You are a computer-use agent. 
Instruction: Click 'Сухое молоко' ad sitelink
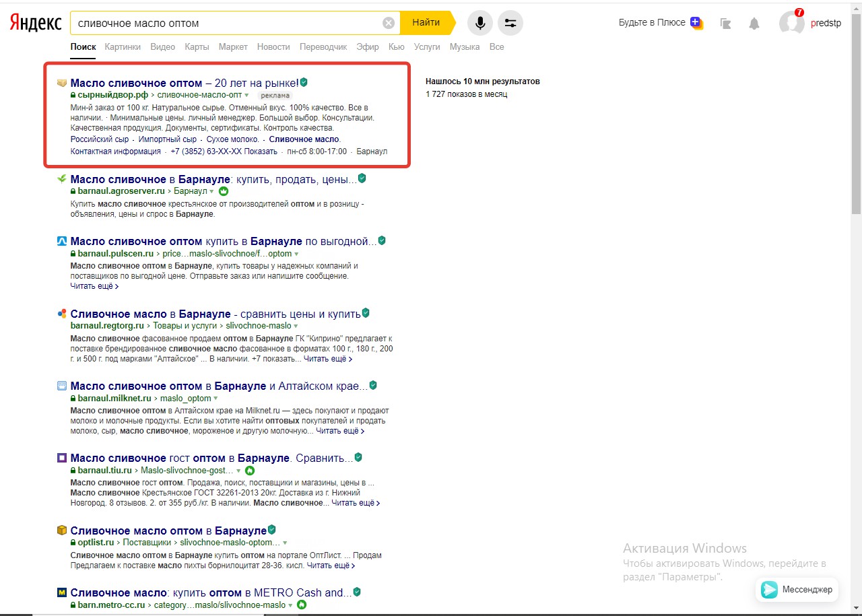[232, 139]
